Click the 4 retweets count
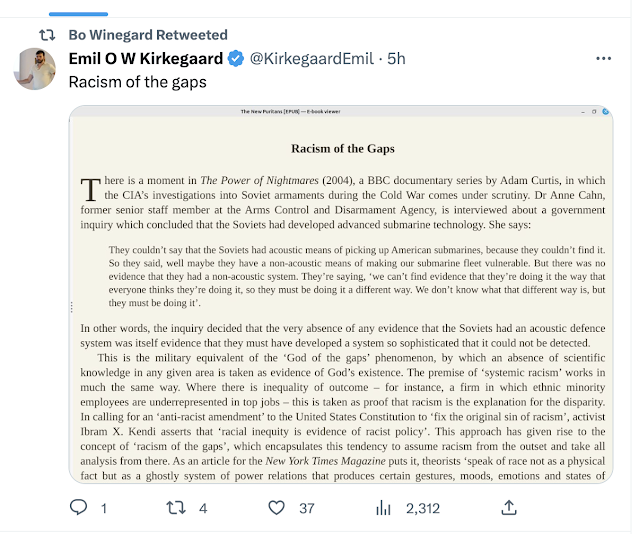 click(x=203, y=508)
